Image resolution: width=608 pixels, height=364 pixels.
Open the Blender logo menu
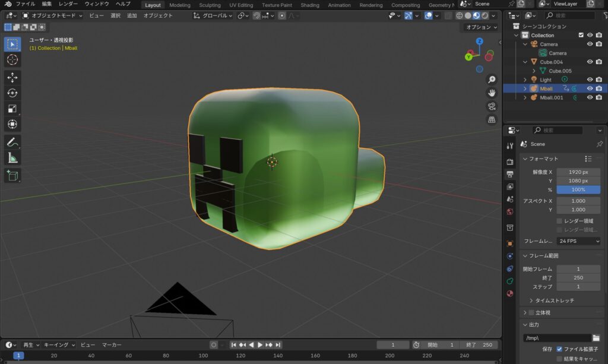[x=8, y=4]
